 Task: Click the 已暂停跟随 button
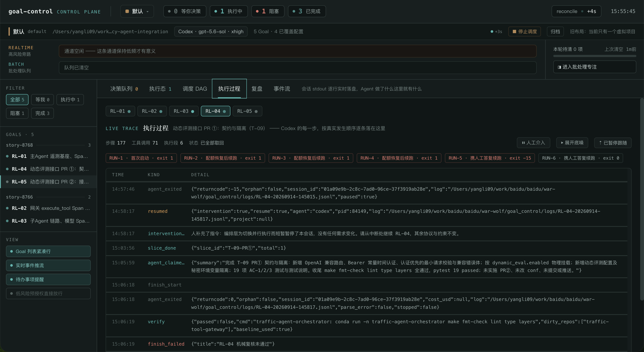tap(613, 143)
